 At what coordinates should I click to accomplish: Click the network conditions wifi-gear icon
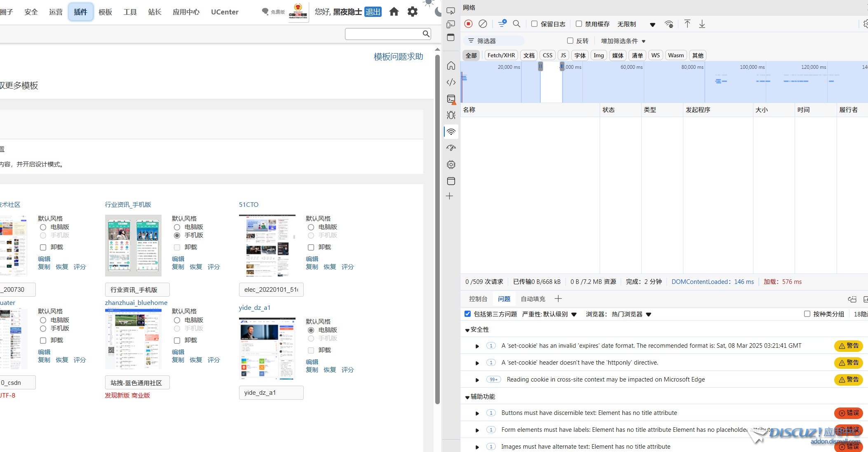tap(669, 24)
